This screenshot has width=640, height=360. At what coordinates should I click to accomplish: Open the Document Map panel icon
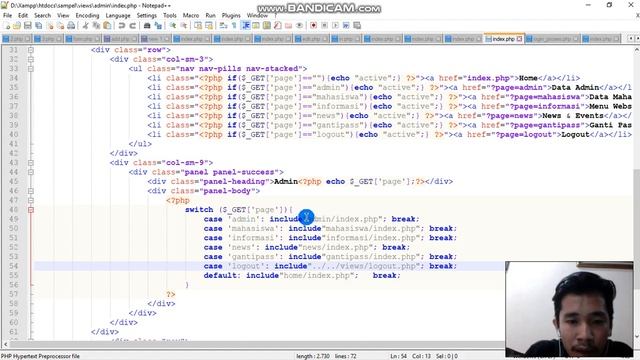pos(267,25)
